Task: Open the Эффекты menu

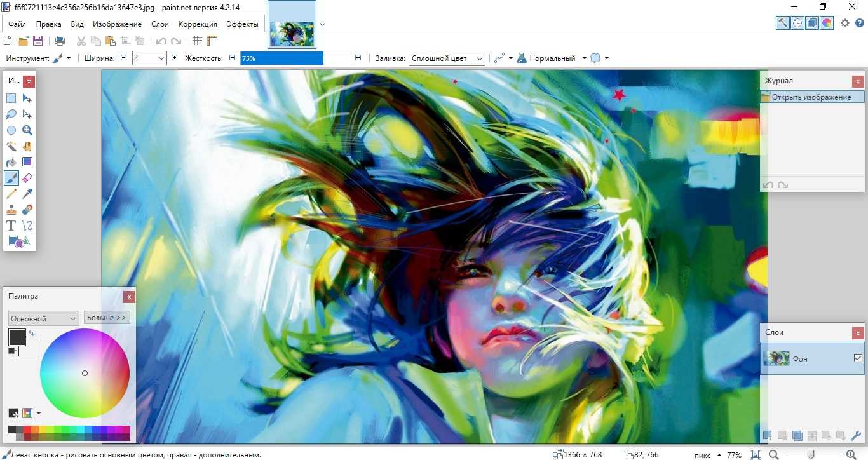Action: click(x=243, y=24)
